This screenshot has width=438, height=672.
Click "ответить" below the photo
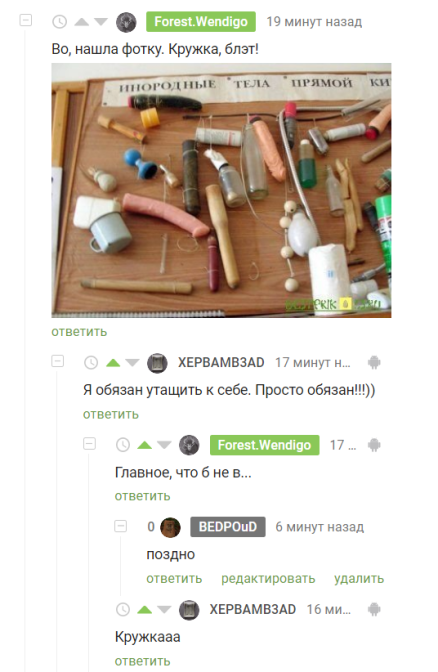coord(79,332)
